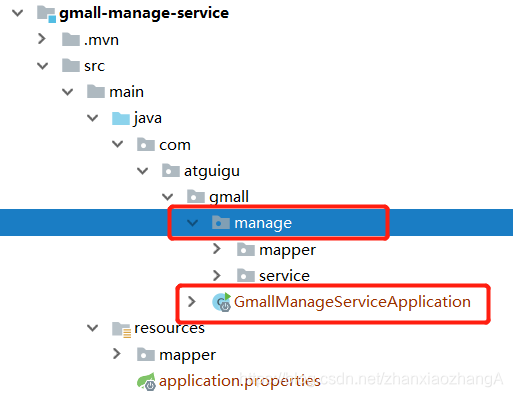Click the gmall package icon

click(196, 197)
